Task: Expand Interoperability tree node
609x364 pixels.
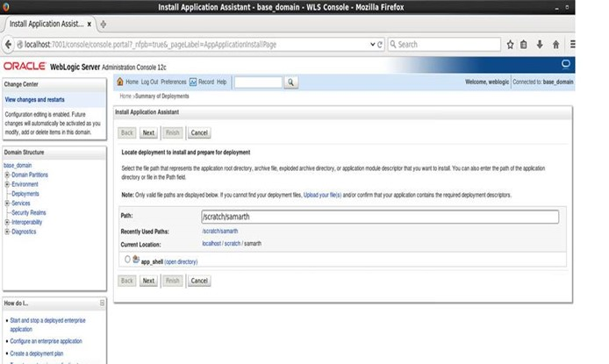Action: point(7,223)
